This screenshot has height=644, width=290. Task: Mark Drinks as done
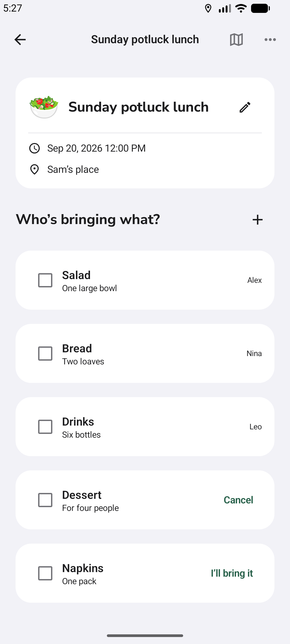45,427
